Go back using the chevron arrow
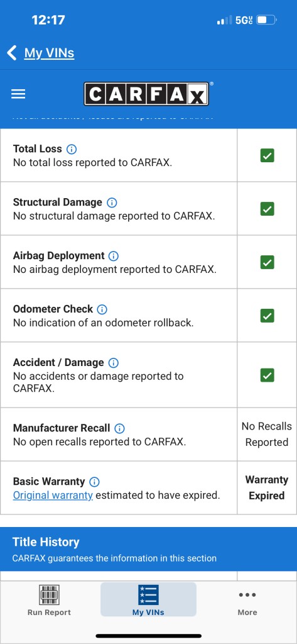This screenshot has height=644, width=297. 12,53
